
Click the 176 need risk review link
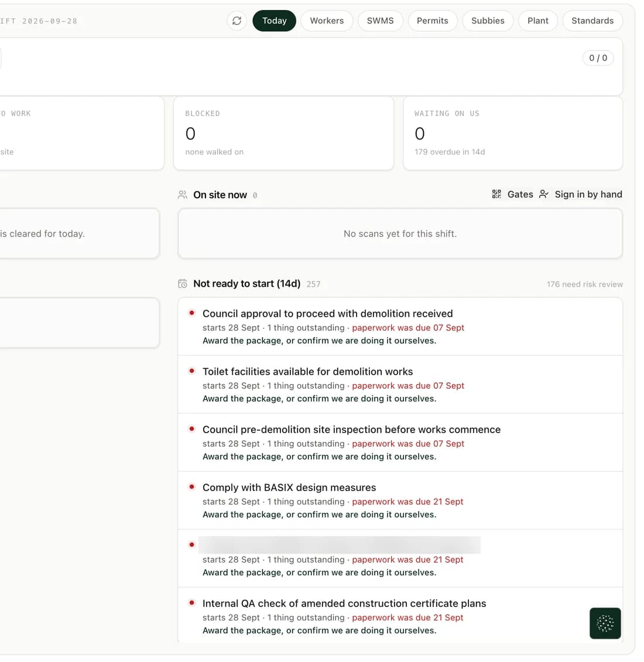(584, 284)
